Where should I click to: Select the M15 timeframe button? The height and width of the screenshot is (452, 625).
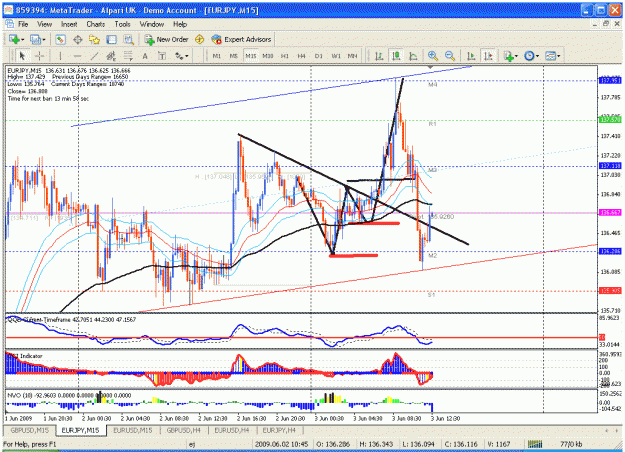(x=251, y=56)
